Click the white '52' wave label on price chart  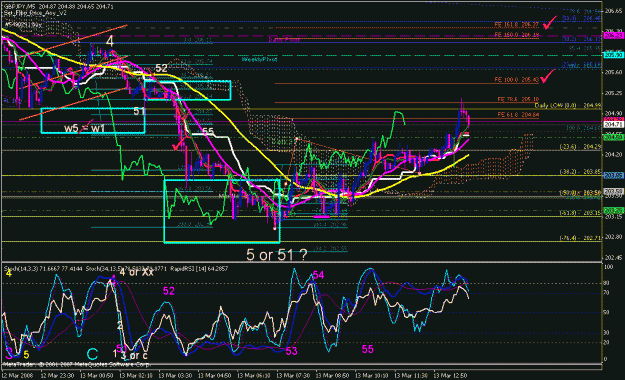pos(161,68)
